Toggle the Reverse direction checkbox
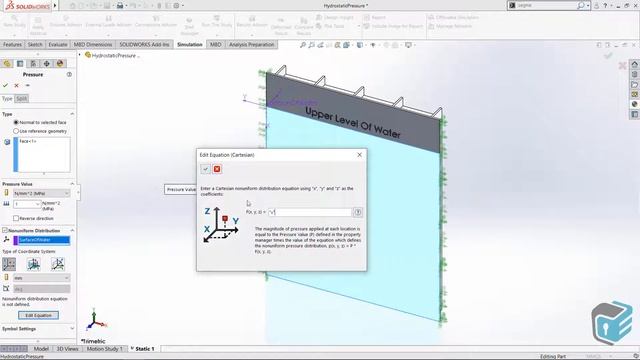 click(x=16, y=218)
